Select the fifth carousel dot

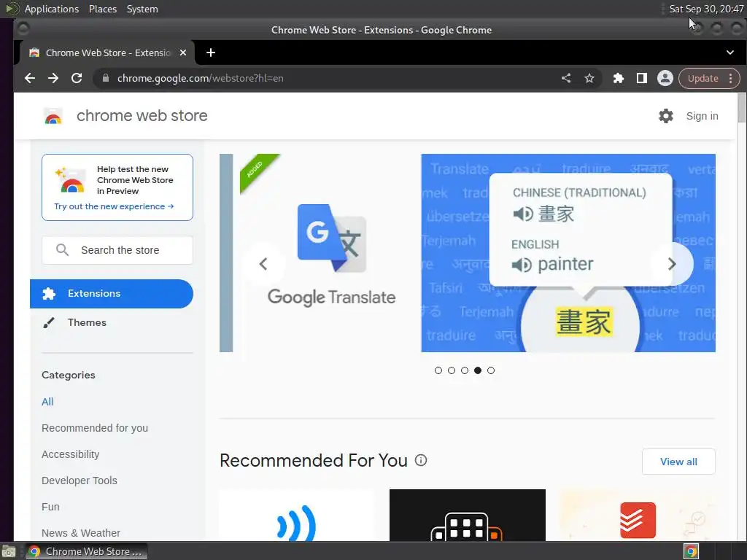[x=491, y=370]
